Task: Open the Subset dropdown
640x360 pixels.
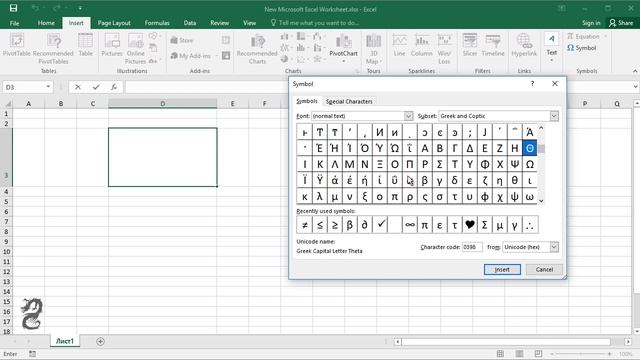Action: pyautogui.click(x=554, y=116)
